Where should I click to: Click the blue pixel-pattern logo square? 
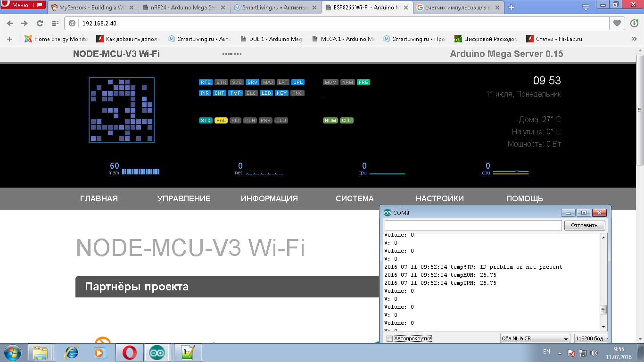click(x=122, y=110)
